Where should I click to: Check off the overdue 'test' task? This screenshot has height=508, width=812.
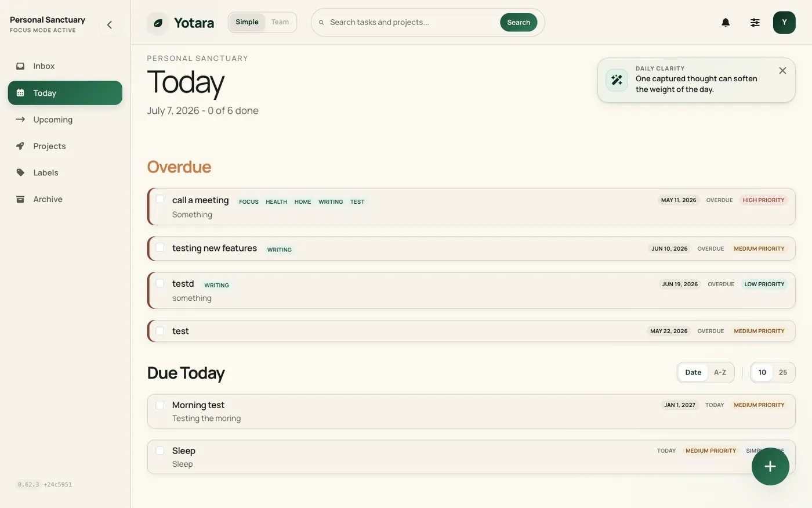pyautogui.click(x=160, y=331)
